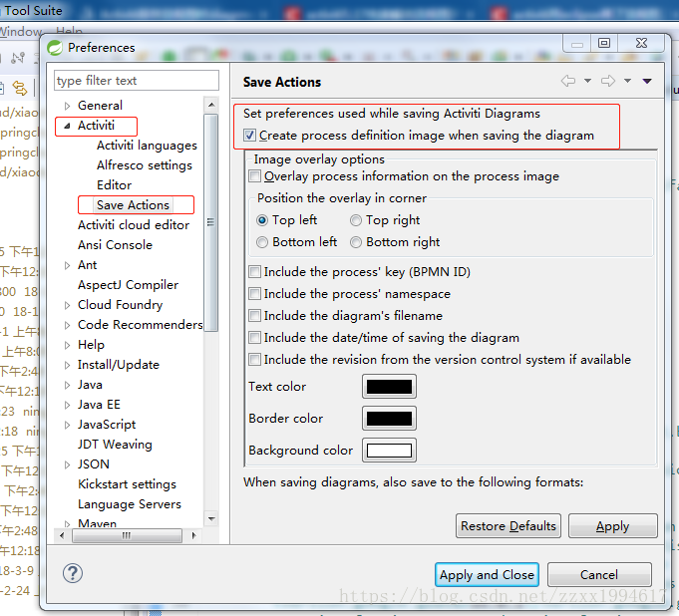The height and width of the screenshot is (616, 679).
Task: Open the Window menu in main window
Action: pyautogui.click(x=21, y=32)
